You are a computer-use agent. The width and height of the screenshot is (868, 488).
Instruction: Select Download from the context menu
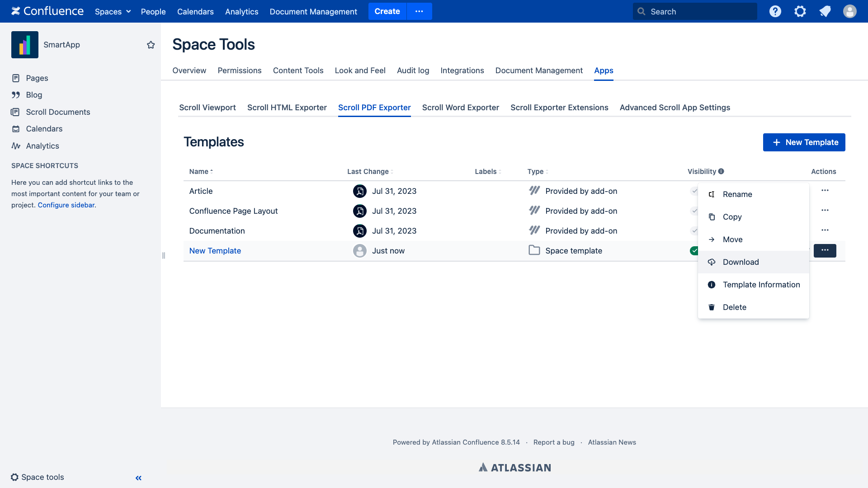pyautogui.click(x=741, y=262)
